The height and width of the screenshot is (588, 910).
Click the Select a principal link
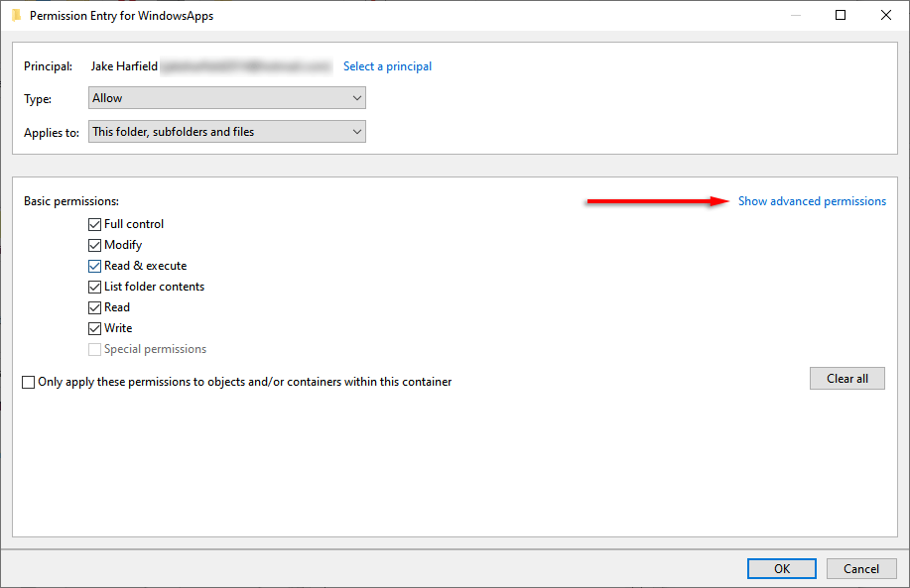tap(387, 66)
